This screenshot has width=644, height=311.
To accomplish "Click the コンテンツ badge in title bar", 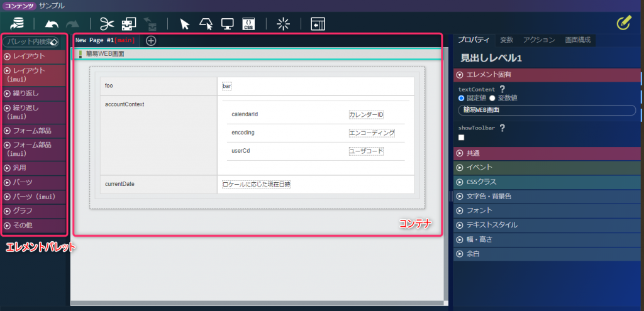I will 19,6.
